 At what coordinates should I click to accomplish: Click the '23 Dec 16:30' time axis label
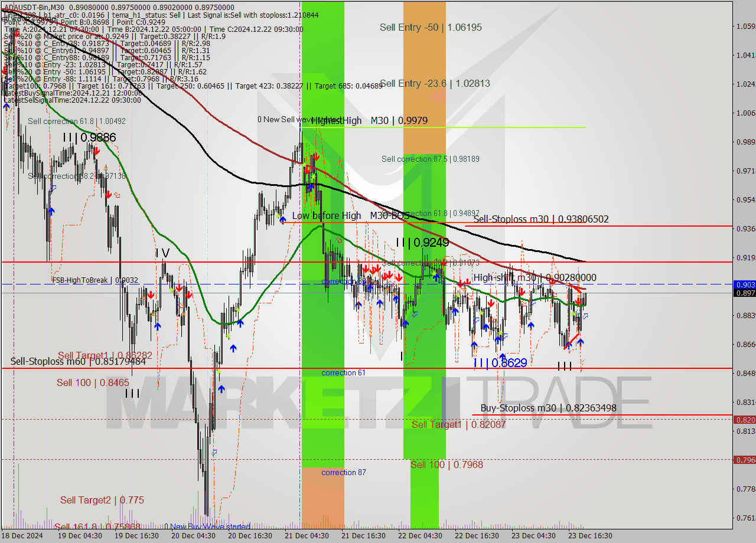click(590, 536)
